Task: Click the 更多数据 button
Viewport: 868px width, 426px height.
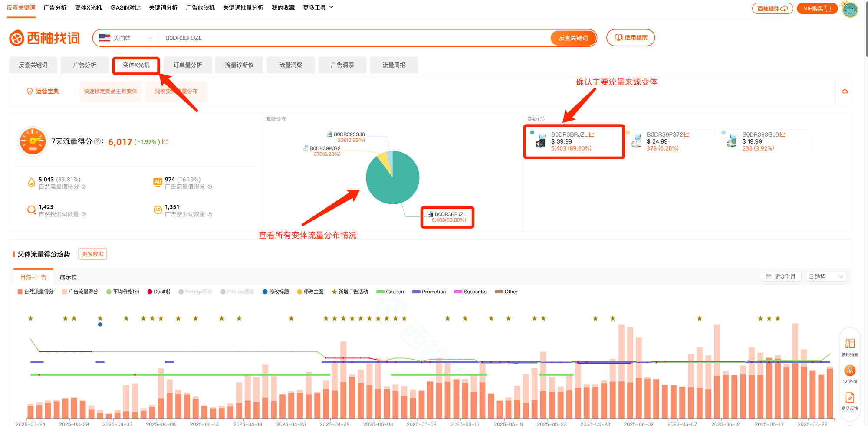Action: click(x=93, y=254)
